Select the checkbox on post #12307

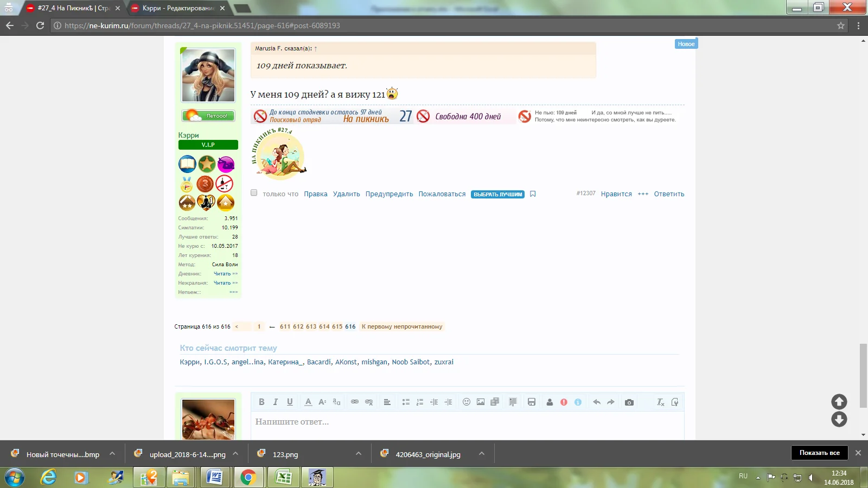point(254,192)
